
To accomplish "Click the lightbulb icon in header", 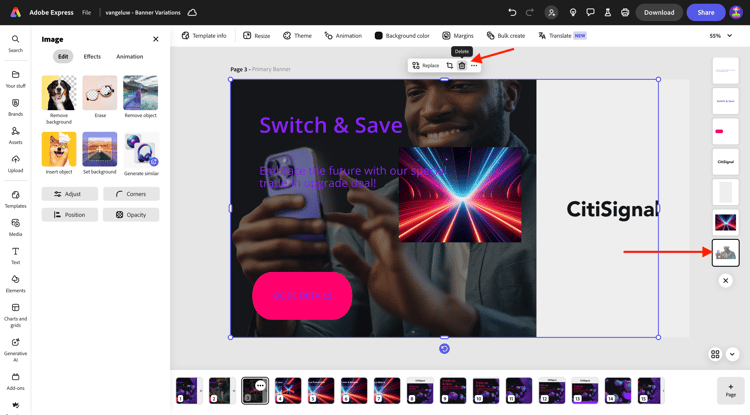I will pos(573,12).
